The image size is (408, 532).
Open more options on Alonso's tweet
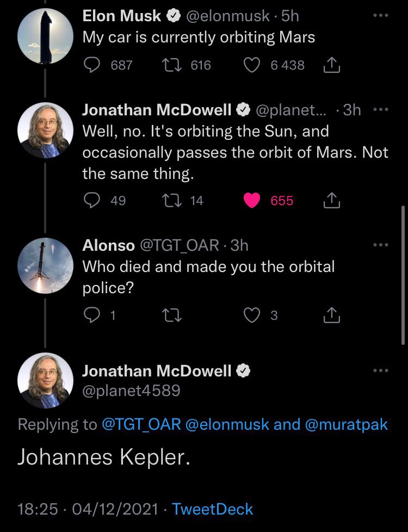coord(380,245)
